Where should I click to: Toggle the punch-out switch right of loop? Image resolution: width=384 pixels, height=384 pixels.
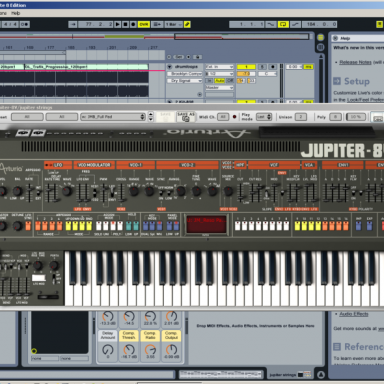point(295,24)
